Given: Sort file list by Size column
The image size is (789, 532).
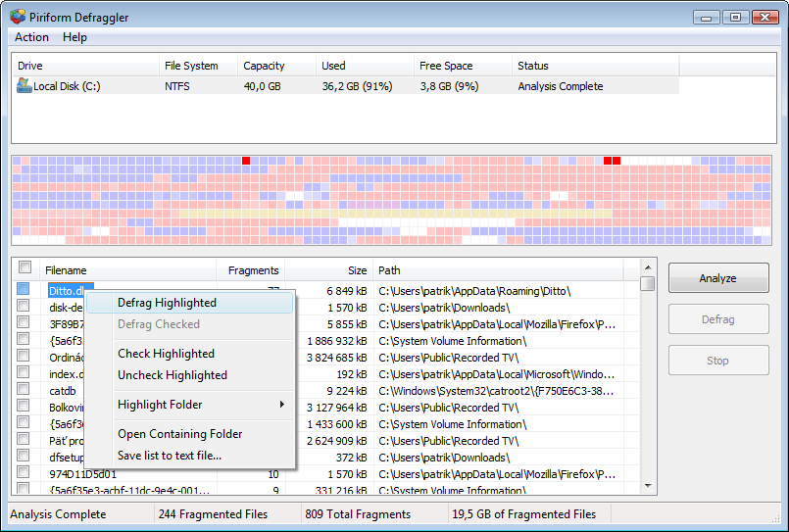Looking at the screenshot, I should [329, 270].
